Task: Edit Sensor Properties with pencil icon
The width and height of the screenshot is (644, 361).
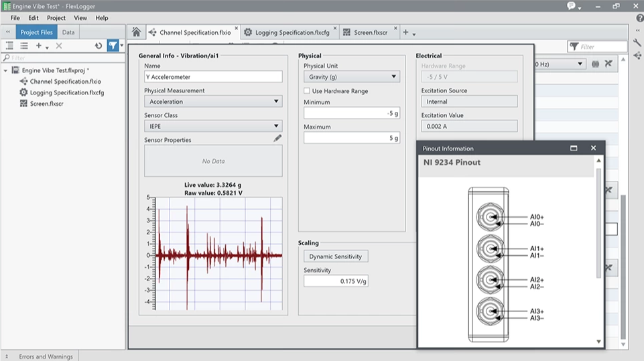Action: coord(277,139)
